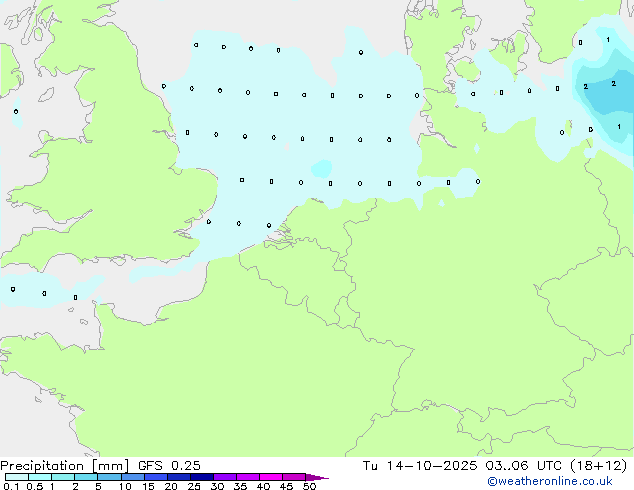Click the "25" legend tick label
The image size is (634, 490).
point(194,486)
